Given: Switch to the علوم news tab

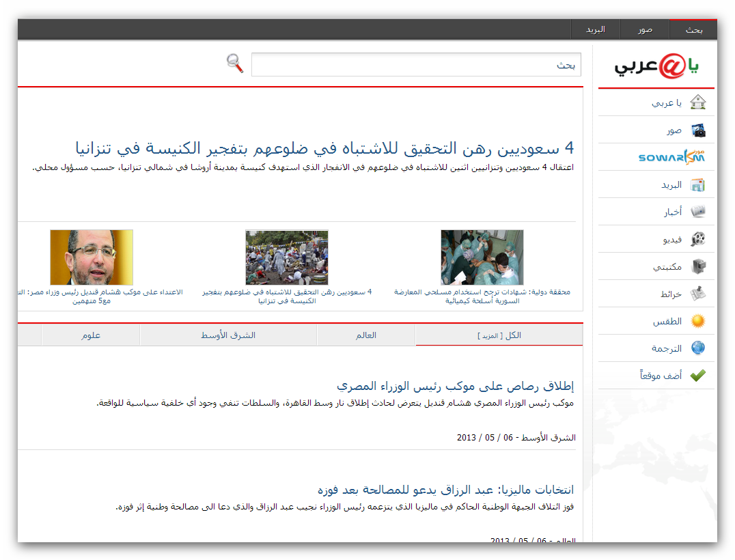Looking at the screenshot, I should pos(91,335).
